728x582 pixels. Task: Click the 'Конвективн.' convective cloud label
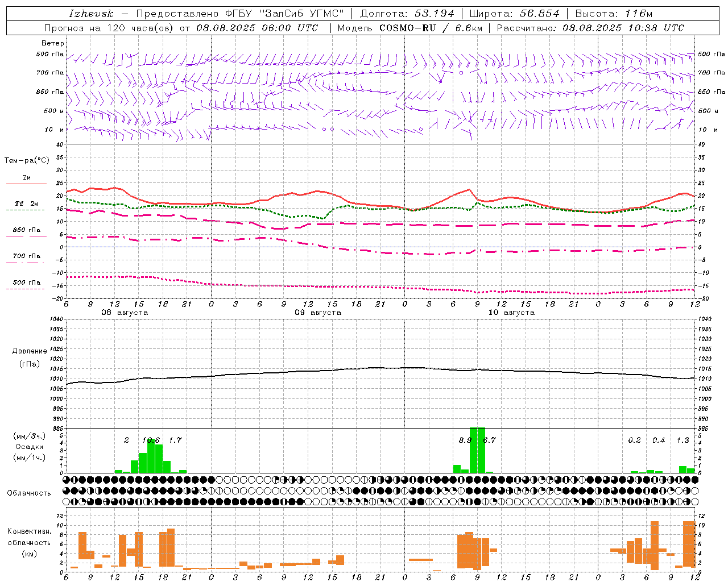[30, 531]
